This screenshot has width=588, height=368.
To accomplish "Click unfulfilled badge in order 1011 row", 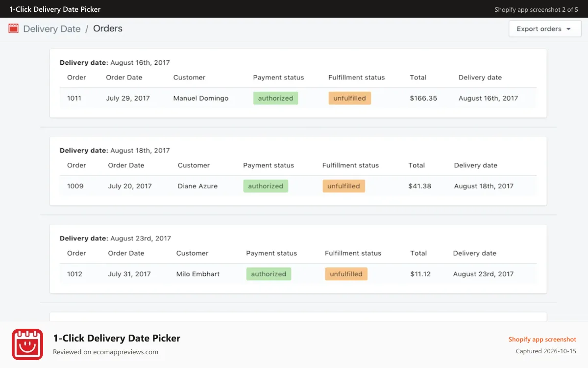I will pos(350,98).
